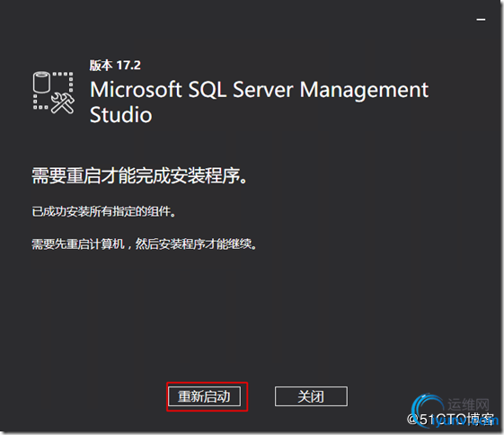Click the @51CTO博客 watermark text

(x=450, y=419)
